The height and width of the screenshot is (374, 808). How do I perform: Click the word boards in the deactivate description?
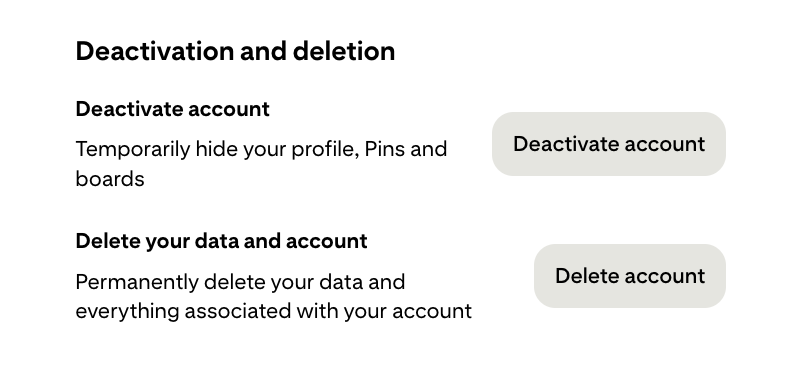pos(110,179)
